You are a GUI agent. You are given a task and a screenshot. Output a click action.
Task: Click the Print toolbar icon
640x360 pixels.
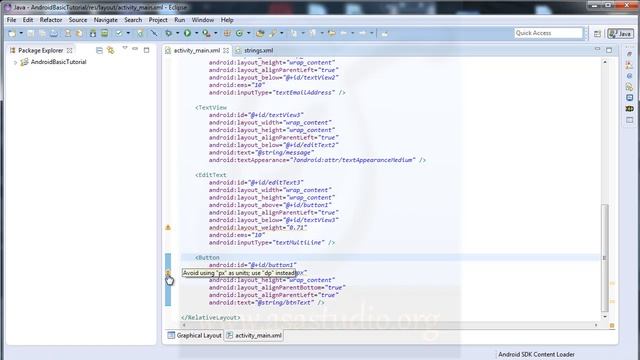[54, 33]
